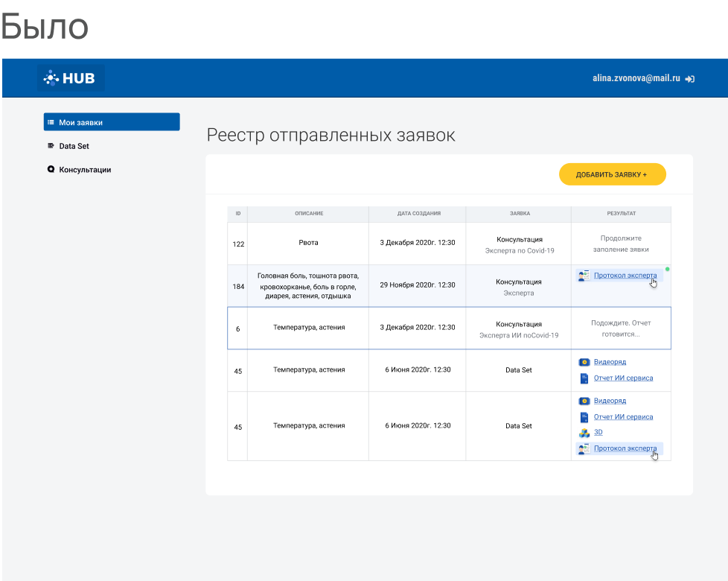Click the Реестр отправленных заявок heading

[331, 135]
